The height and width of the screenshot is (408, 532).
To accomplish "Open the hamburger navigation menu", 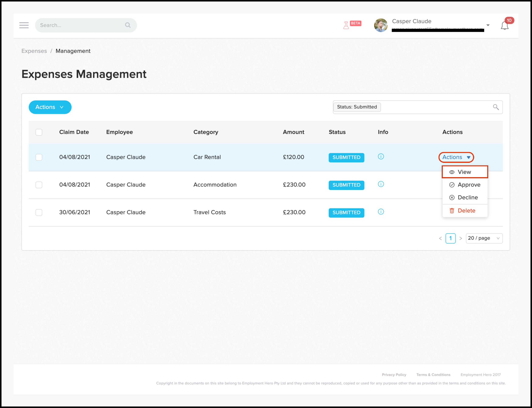I will (24, 25).
